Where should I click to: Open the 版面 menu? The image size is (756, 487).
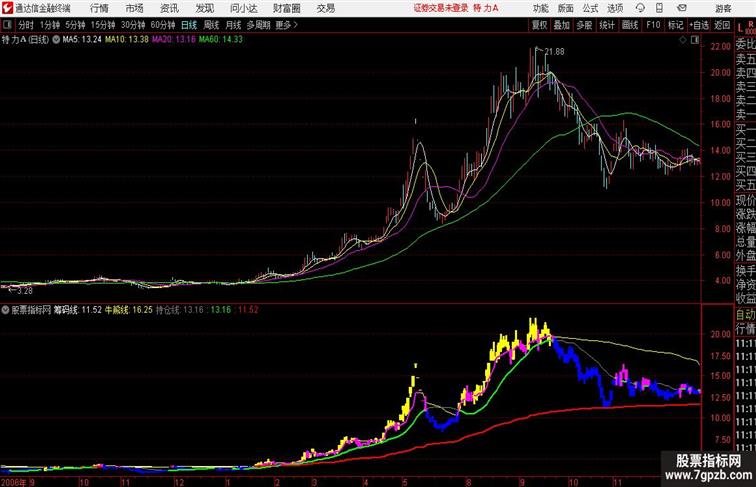coord(566,8)
